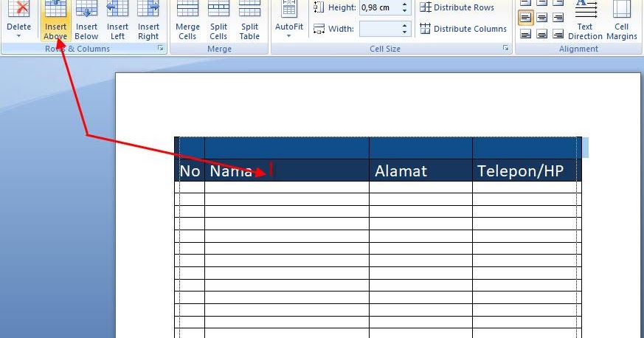Open Rows & Columns dialog launcher
The width and height of the screenshot is (644, 338).
click(x=160, y=48)
